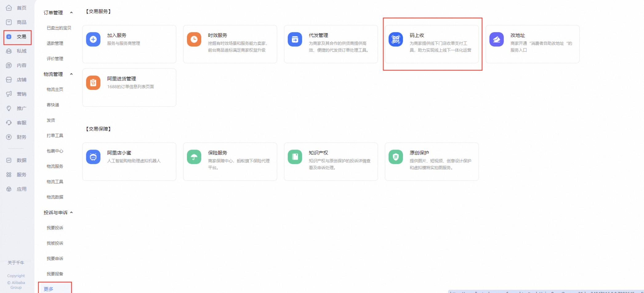
Task: Open the 应用 apps icon
Action: 9,189
